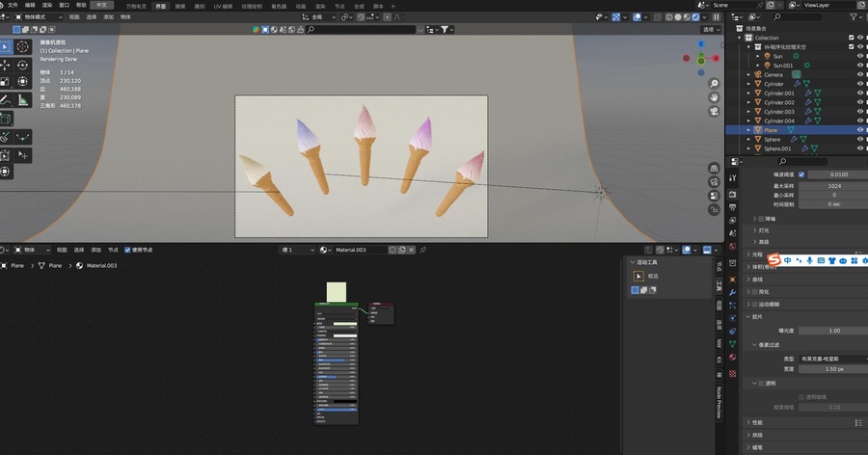Collapse the Collection tree row
Image resolution: width=868 pixels, height=455 pixels.
click(740, 38)
